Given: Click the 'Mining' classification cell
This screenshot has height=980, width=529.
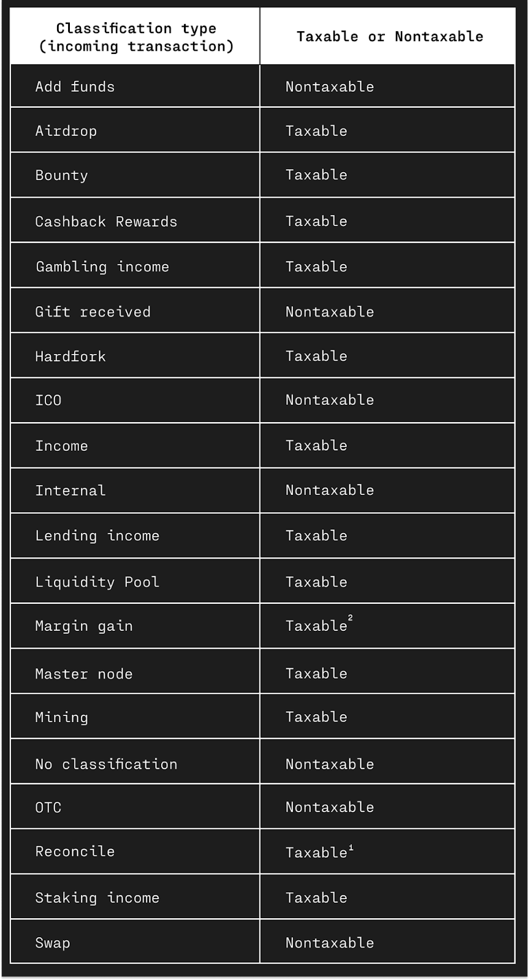Looking at the screenshot, I should click(135, 717).
